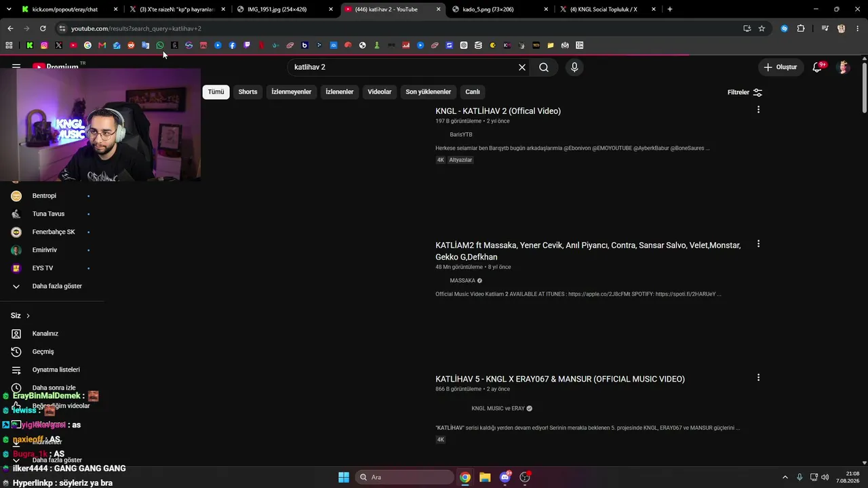Open the Kick bookmark in the bookmarks bar
Image resolution: width=868 pixels, height=488 pixels.
(30, 45)
